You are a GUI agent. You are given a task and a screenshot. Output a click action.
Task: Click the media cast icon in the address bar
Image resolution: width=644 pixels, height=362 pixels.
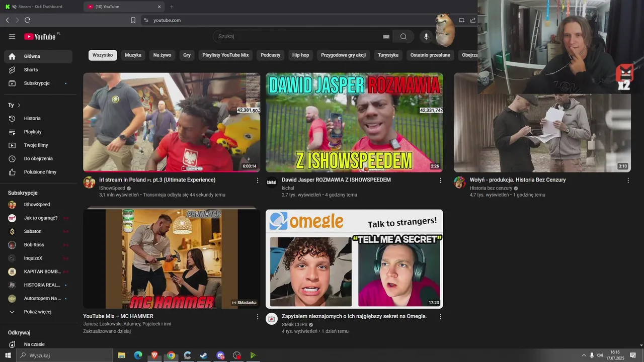(461, 20)
